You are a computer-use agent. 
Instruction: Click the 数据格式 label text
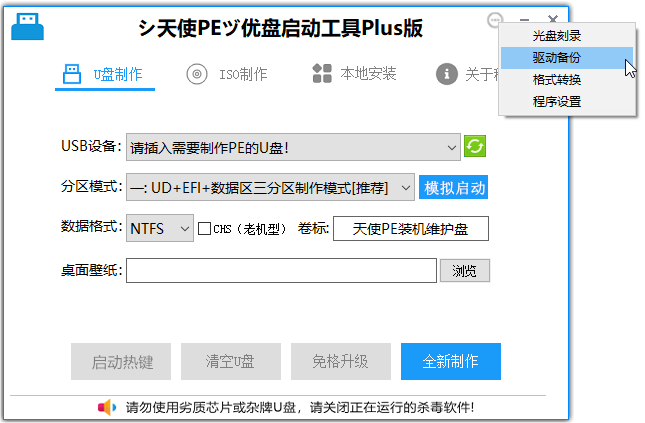[91, 226]
